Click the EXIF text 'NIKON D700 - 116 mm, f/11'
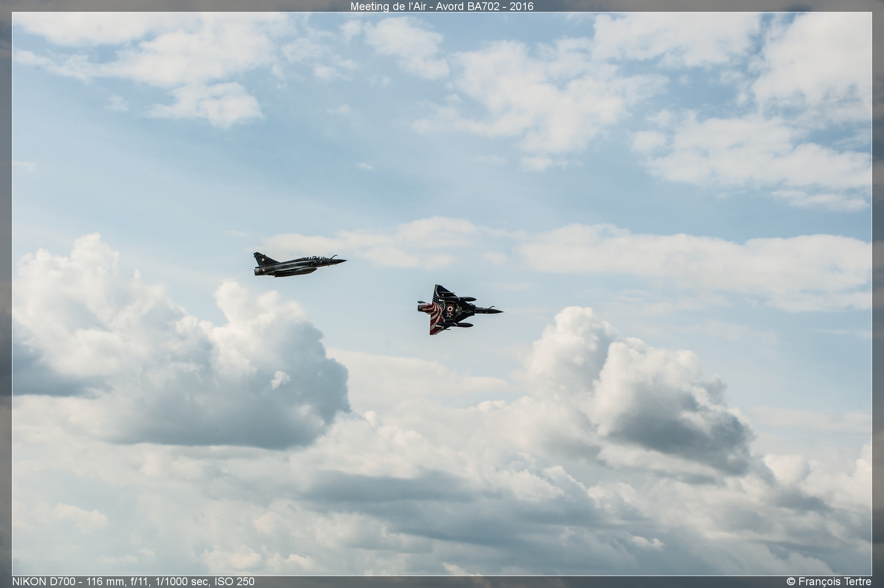884x588 pixels. (x=81, y=582)
